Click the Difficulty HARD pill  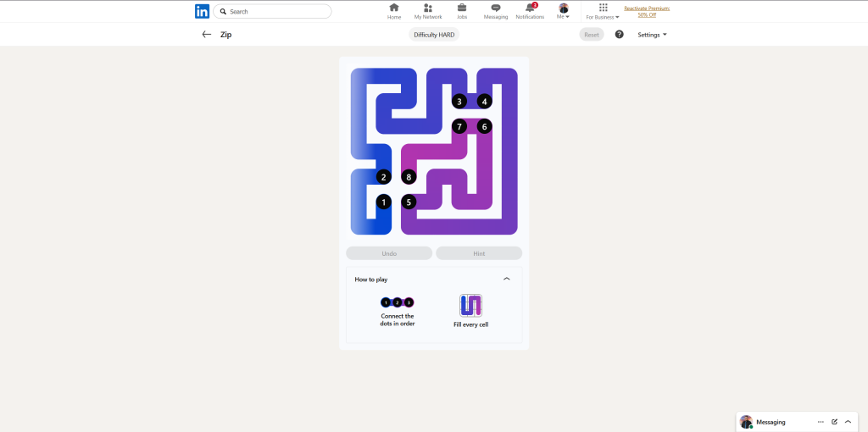pyautogui.click(x=434, y=35)
